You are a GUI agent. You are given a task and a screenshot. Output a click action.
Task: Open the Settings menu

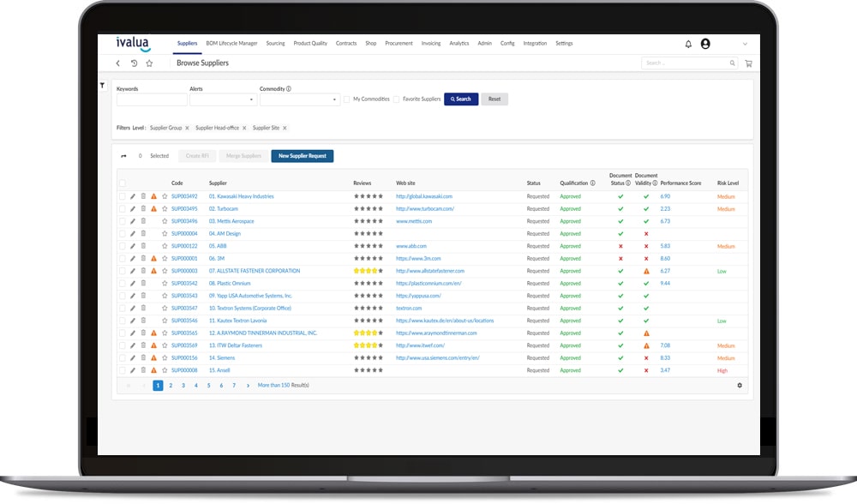pyautogui.click(x=564, y=43)
